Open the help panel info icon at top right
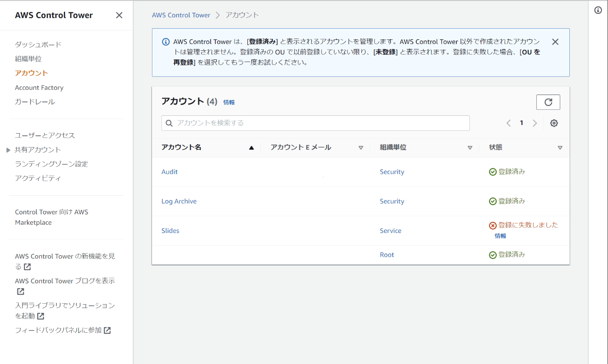This screenshot has width=608, height=364. coord(598,10)
